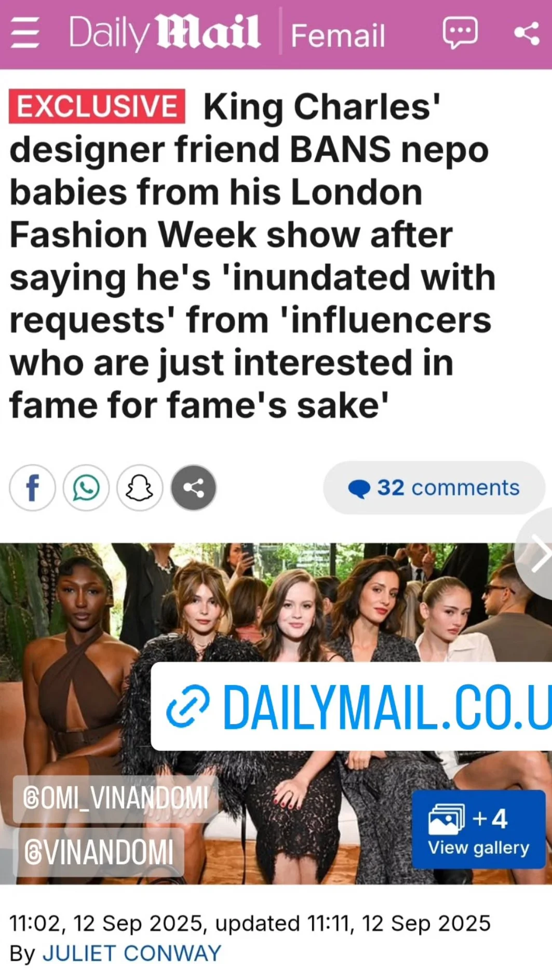The image size is (552, 980).
Task: Tap the header share icon
Action: pyautogui.click(x=527, y=34)
